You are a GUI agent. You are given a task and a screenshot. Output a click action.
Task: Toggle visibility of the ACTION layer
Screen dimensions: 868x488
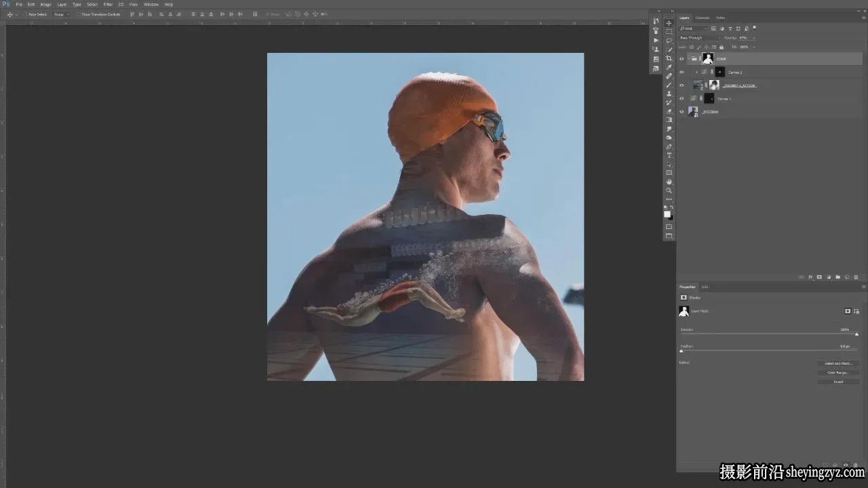coord(682,85)
